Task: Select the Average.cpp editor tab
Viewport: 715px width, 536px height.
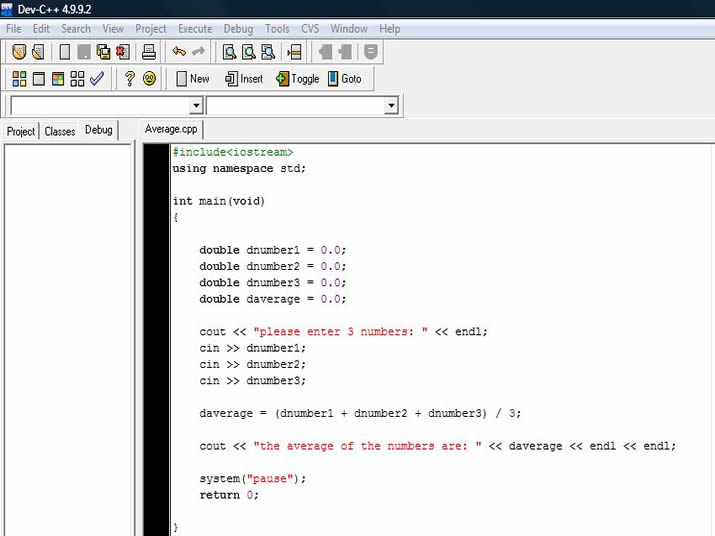Action: (171, 130)
